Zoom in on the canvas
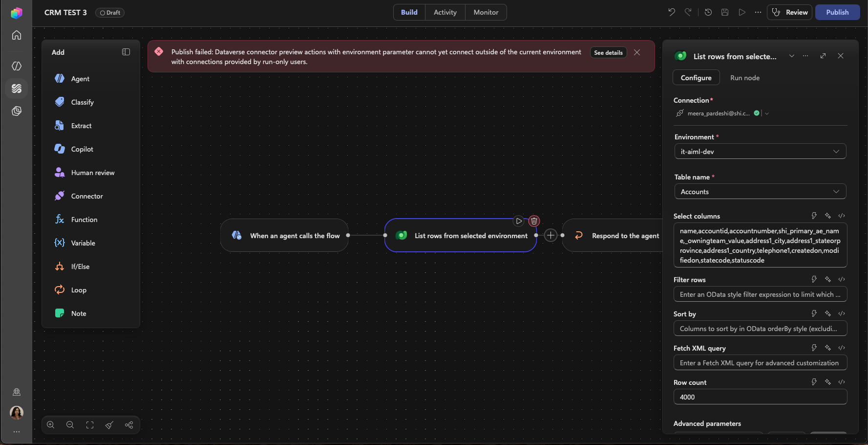The width and height of the screenshot is (868, 445). tap(51, 425)
